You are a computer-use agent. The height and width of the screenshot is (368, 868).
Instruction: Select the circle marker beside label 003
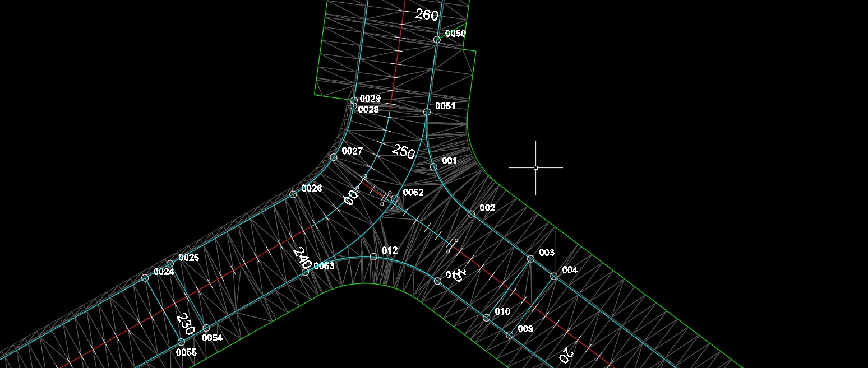530,259
